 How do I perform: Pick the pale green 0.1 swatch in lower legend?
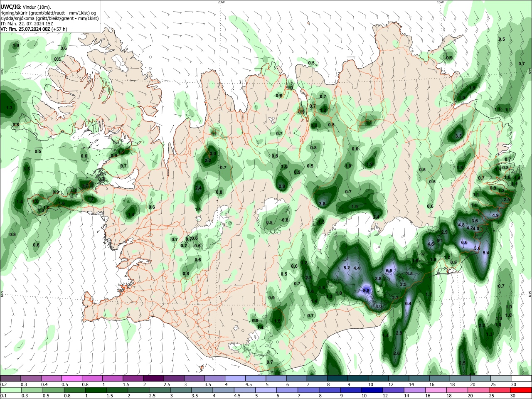pyautogui.click(x=10, y=390)
